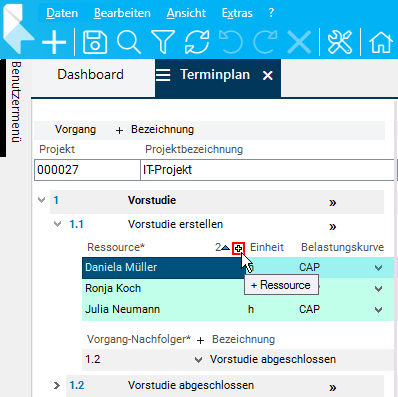
Task: Click the Projektbezeichnung field IT-Projekt
Action: [x=268, y=170]
